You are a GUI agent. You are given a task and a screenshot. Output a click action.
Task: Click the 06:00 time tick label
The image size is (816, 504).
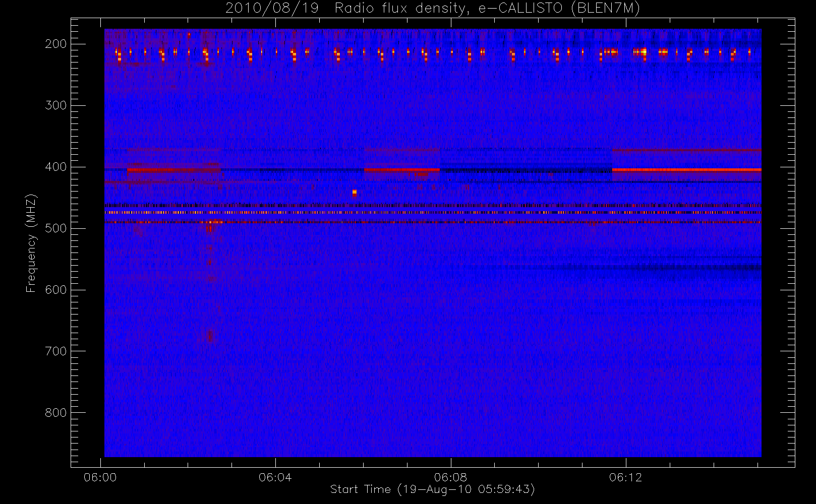pyautogui.click(x=100, y=477)
